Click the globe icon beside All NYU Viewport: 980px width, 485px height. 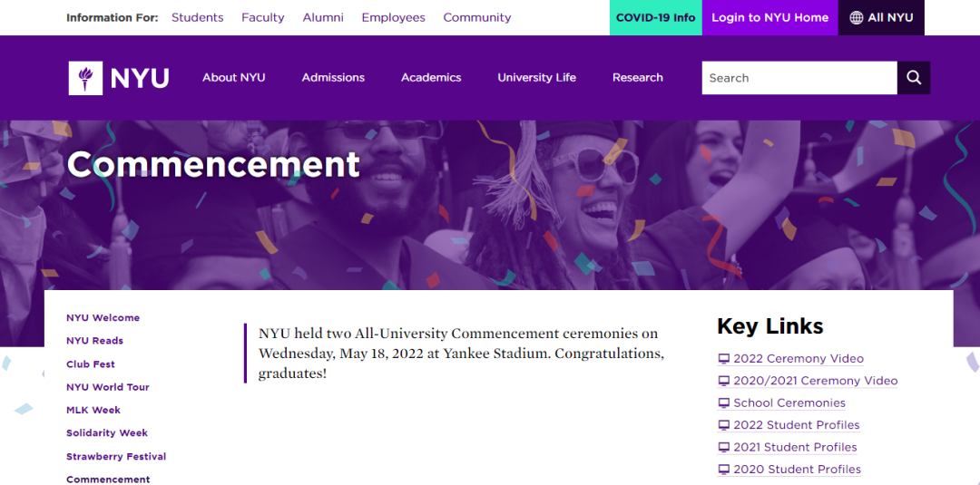point(857,18)
